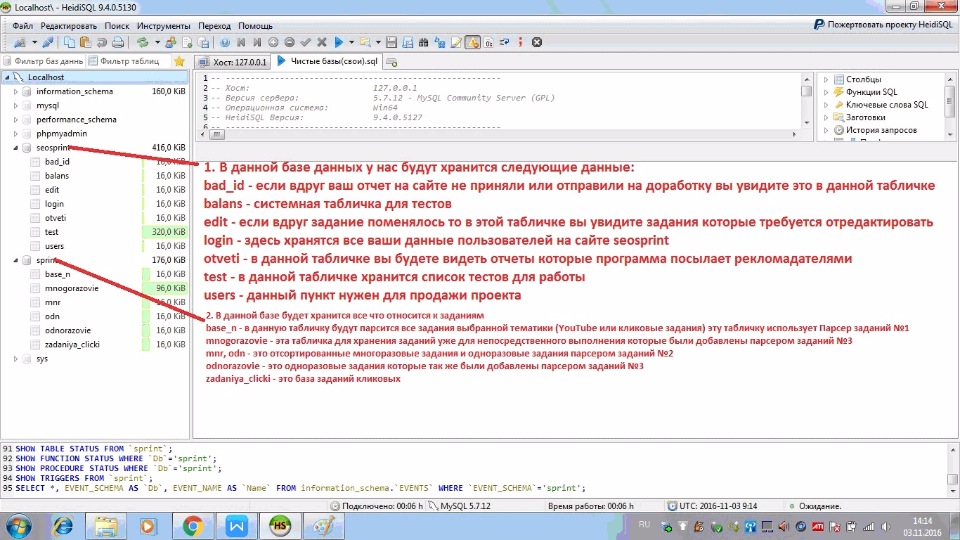Go to last row navigation icon
Viewport: 960px width, 540px height.
tap(257, 42)
